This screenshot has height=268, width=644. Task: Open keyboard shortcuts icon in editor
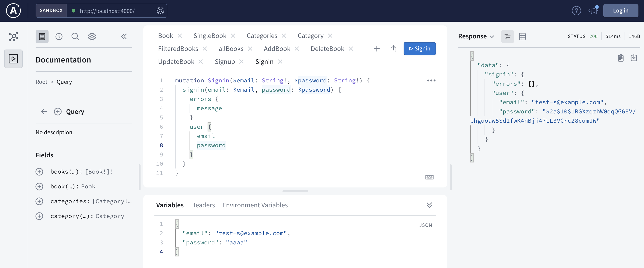(x=429, y=177)
